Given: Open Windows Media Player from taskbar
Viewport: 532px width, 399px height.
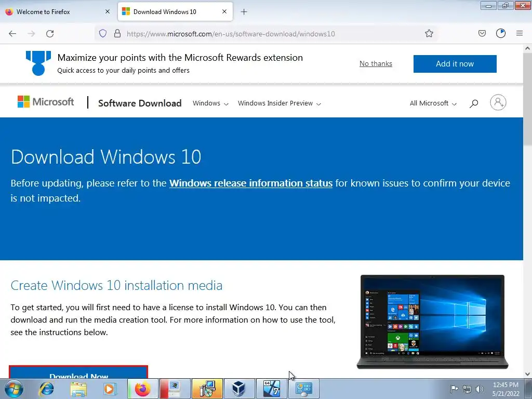Looking at the screenshot, I should tap(110, 389).
